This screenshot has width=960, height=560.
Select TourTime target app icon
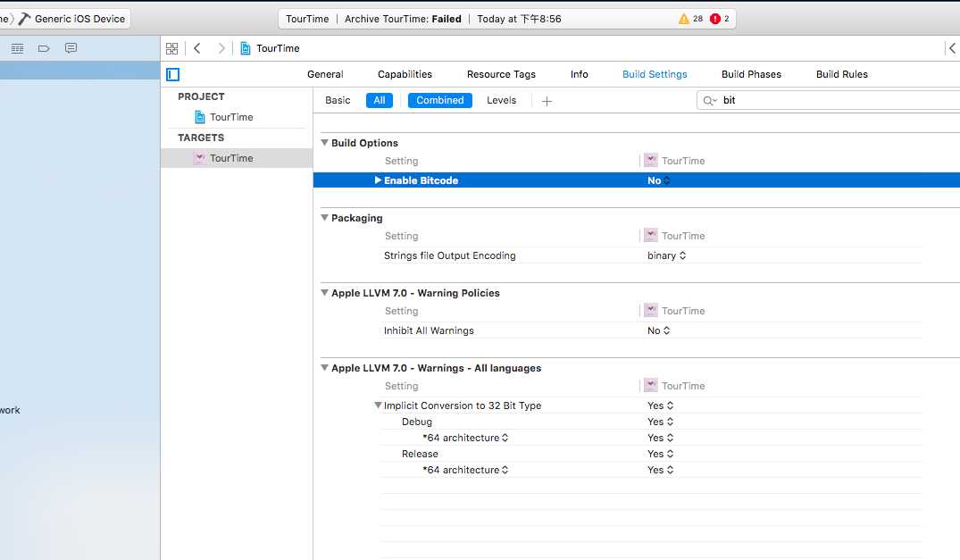pyautogui.click(x=199, y=158)
